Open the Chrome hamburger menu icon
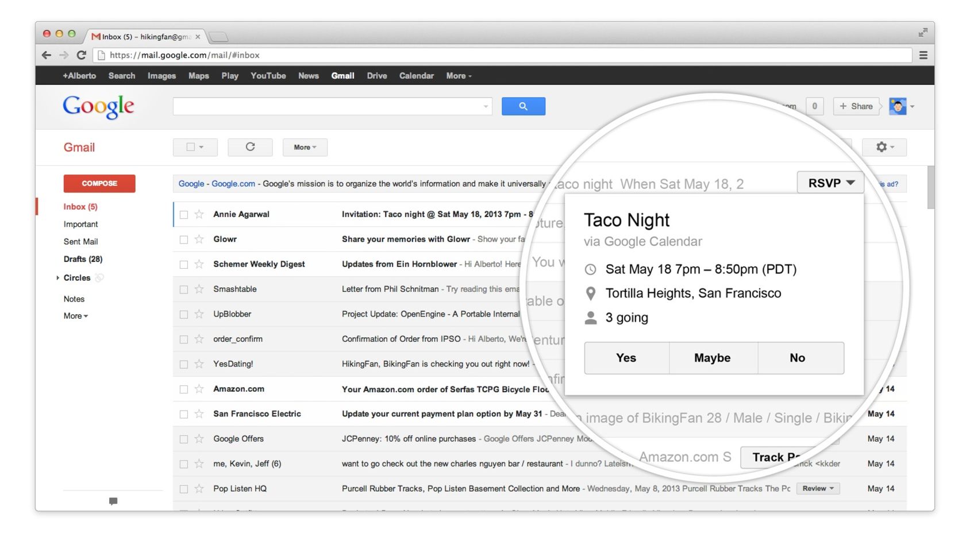The width and height of the screenshot is (970, 560). pyautogui.click(x=923, y=55)
